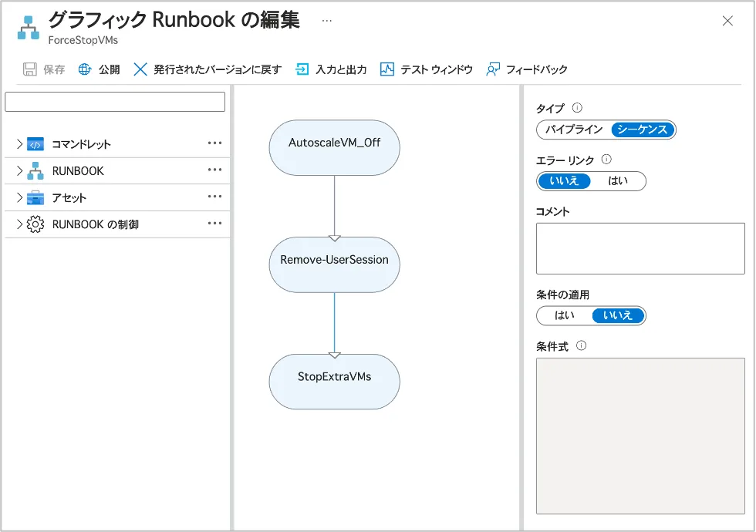The height and width of the screenshot is (532, 756).
Task: Click the info icon next to 条件式
Action: (582, 345)
